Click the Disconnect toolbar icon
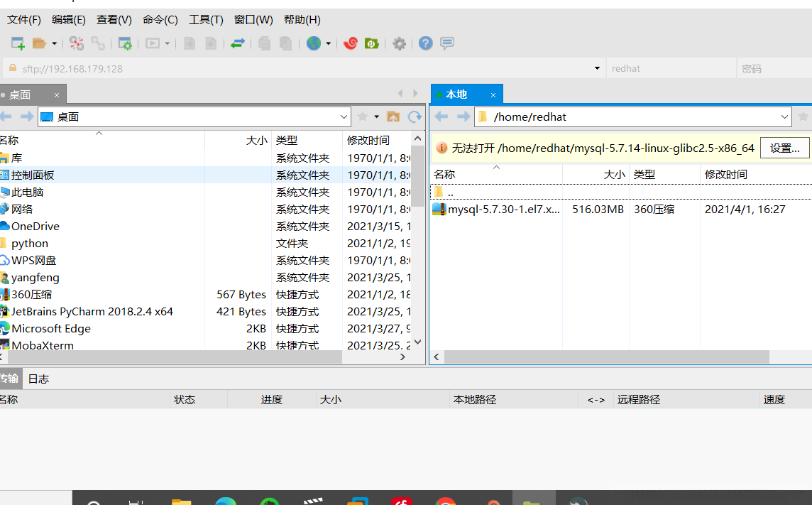 [77, 43]
